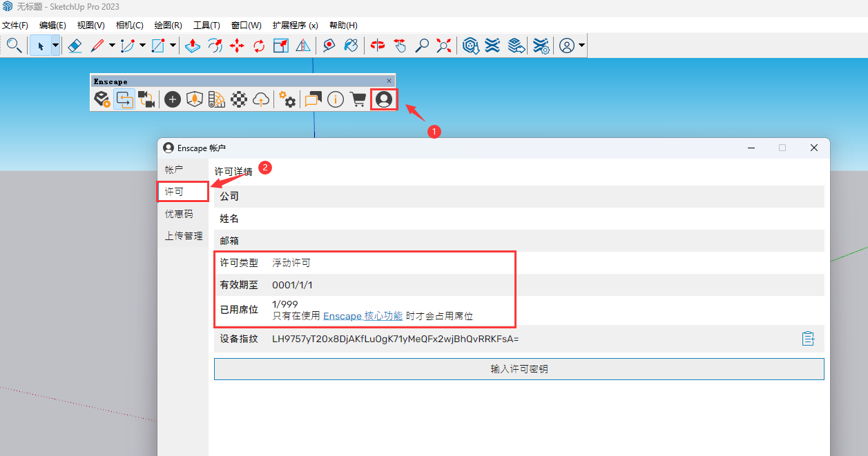Pick the Eraser tool
The image size is (868, 456).
75,46
